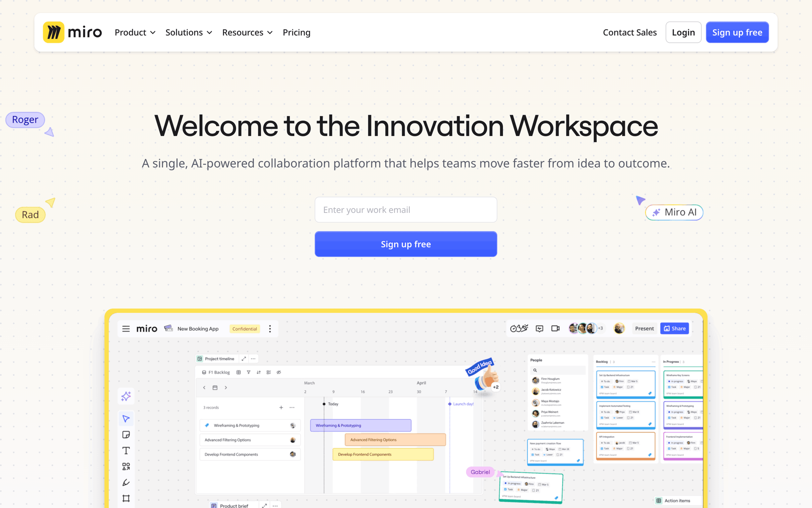Screen dimensions: 812x508
Task: Click the board owner's avatar
Action: [x=619, y=328]
